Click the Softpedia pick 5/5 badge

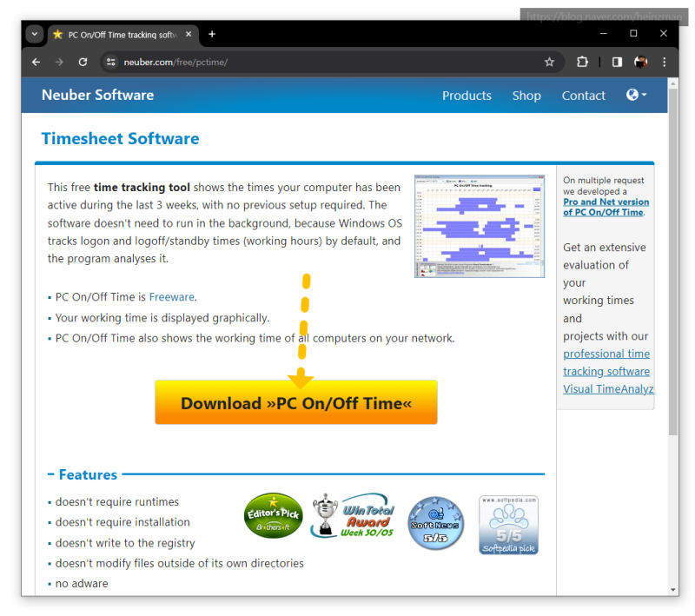(509, 525)
